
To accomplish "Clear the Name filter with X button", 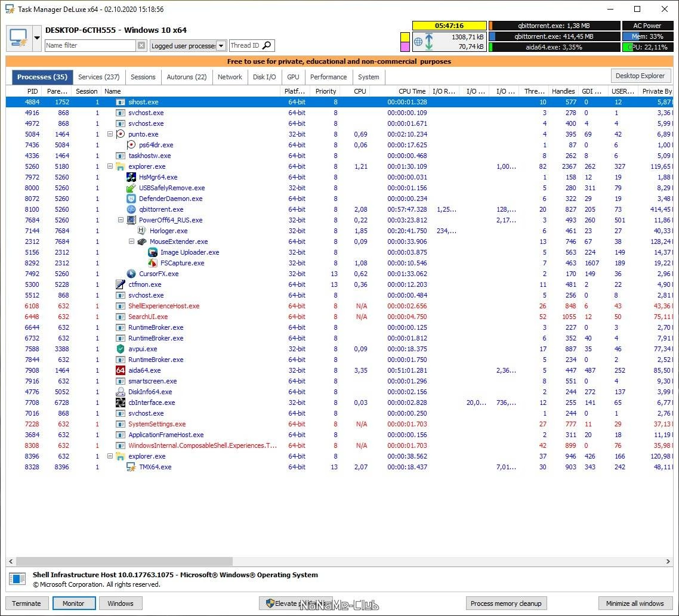I will pyautogui.click(x=141, y=45).
